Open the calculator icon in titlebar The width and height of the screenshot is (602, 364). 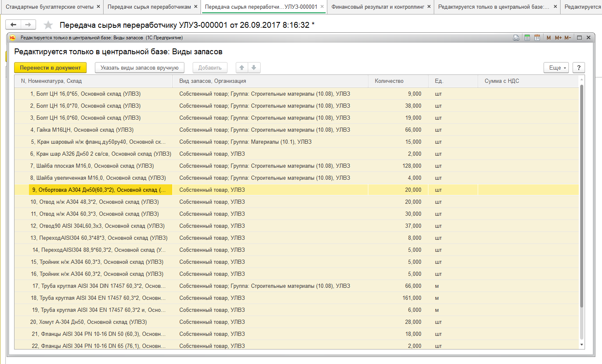tap(527, 38)
